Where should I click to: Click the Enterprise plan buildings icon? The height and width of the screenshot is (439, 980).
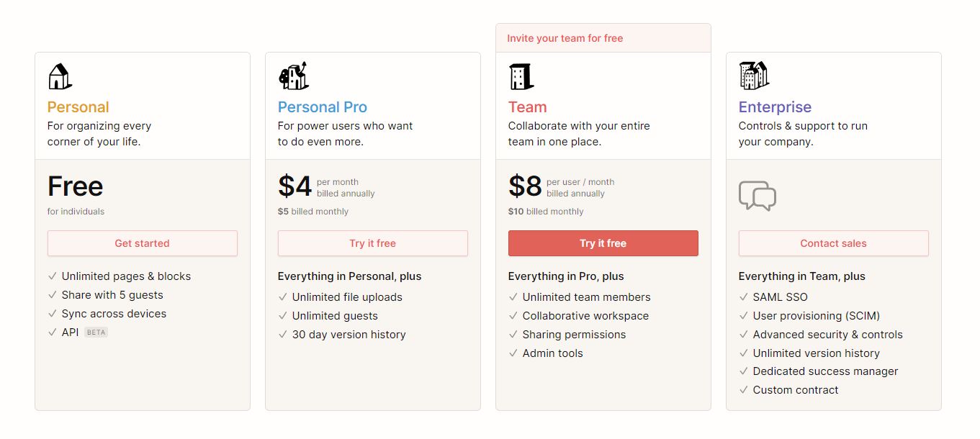point(754,76)
